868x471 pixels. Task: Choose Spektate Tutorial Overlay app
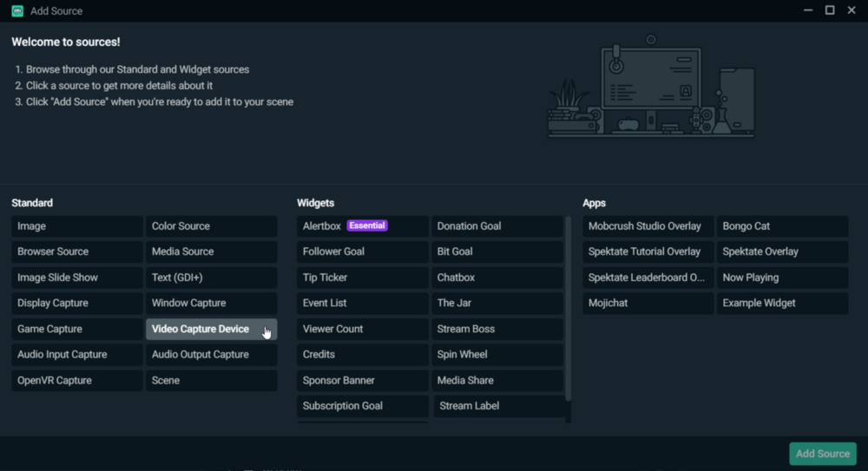coord(648,252)
